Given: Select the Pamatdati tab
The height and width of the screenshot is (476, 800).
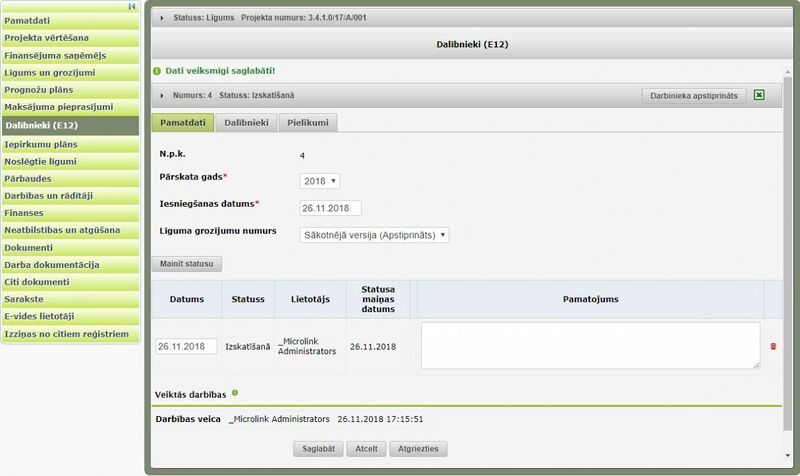Looking at the screenshot, I should pos(183,122).
